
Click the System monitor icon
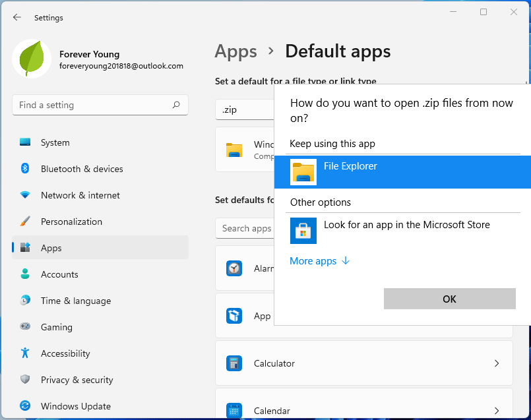(25, 142)
